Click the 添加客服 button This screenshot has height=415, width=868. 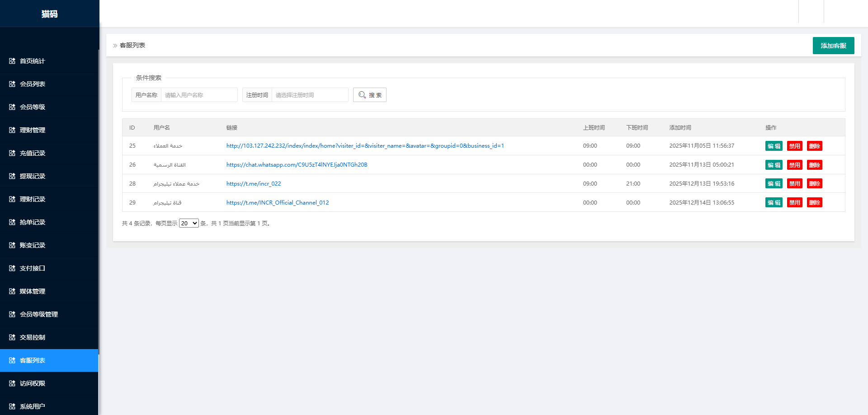(833, 46)
